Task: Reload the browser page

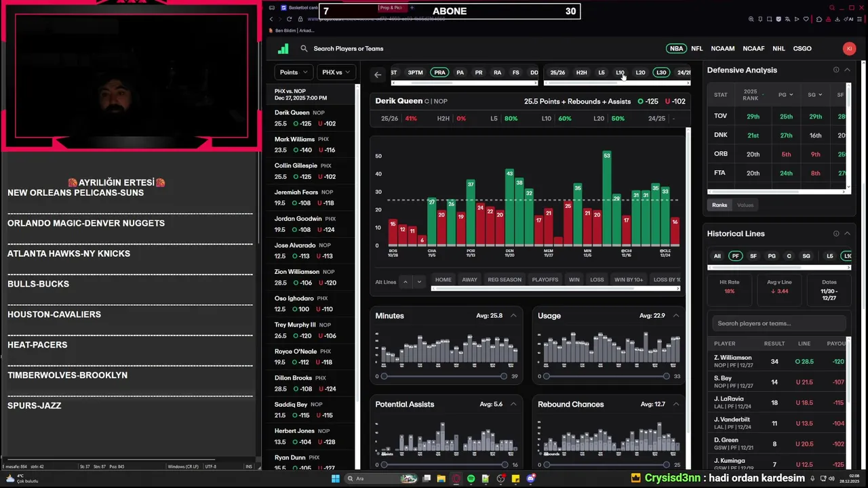Action: coord(290,19)
